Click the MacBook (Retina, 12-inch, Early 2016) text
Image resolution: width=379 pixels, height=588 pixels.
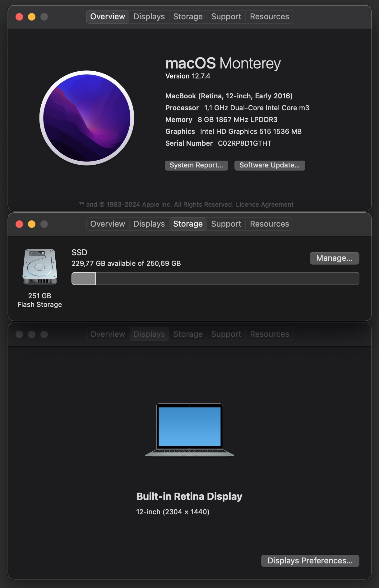[229, 96]
